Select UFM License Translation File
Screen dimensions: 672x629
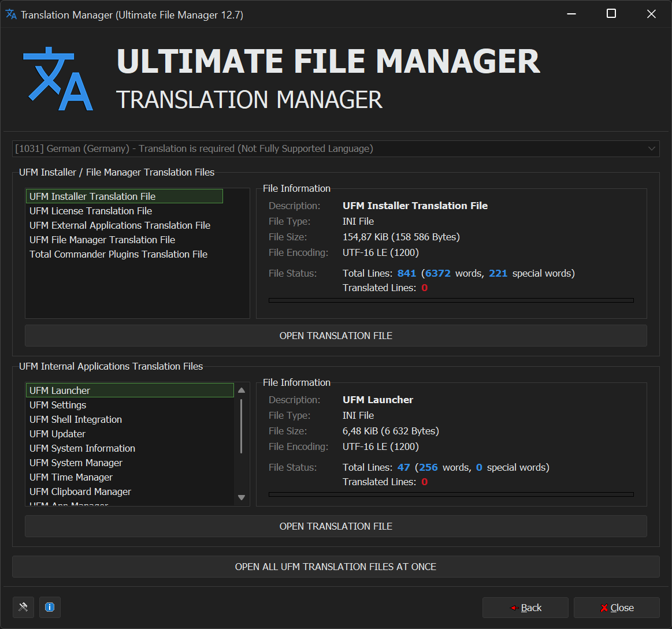coord(91,211)
